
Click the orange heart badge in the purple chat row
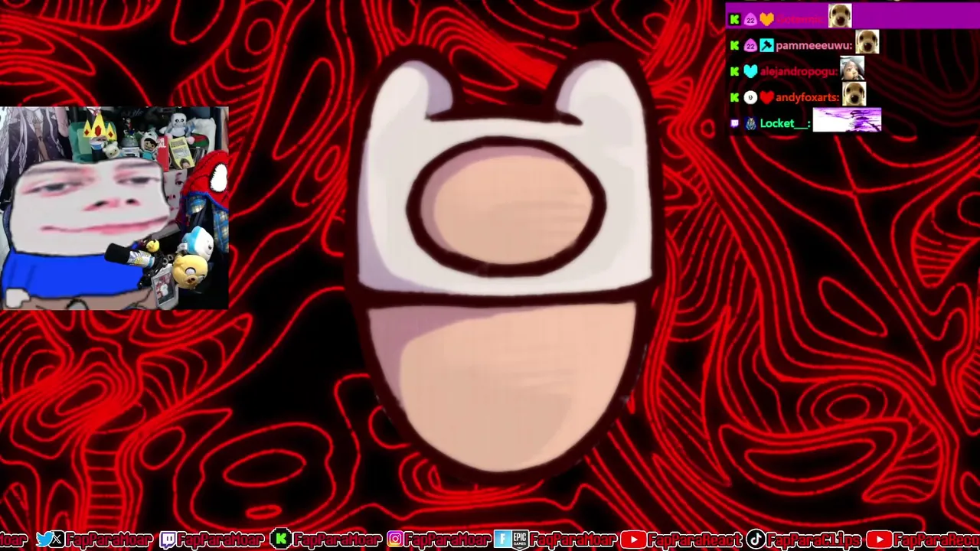point(766,19)
